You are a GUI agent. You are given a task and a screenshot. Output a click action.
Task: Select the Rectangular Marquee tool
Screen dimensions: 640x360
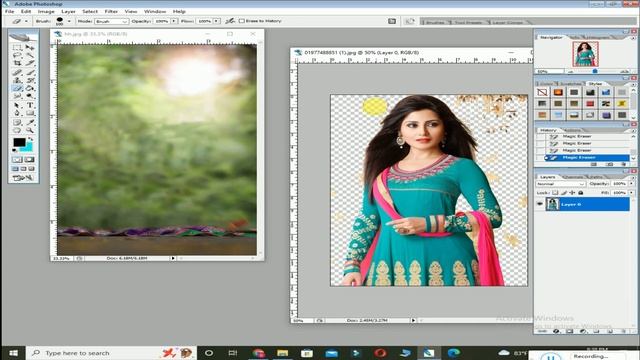17,47
